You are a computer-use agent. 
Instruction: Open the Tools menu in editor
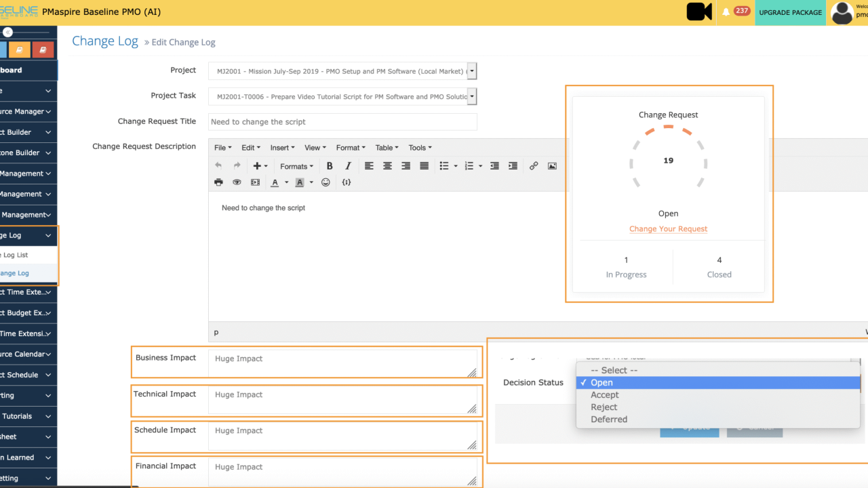[x=420, y=148]
